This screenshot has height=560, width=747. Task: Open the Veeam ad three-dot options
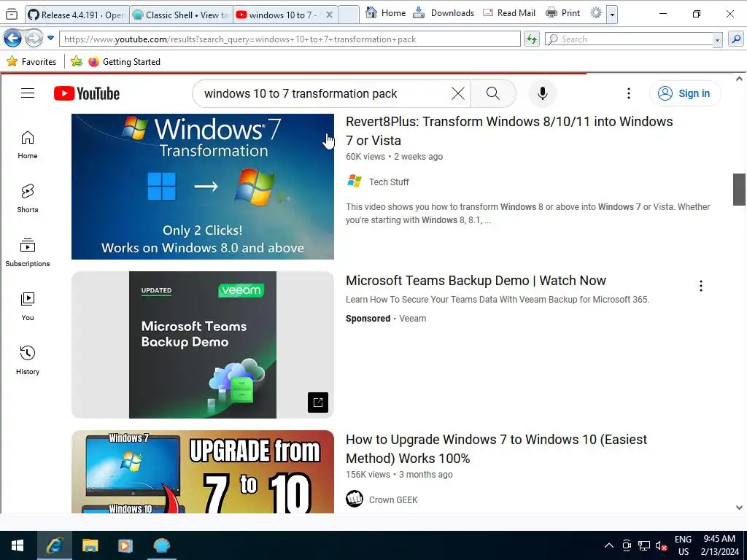click(701, 286)
